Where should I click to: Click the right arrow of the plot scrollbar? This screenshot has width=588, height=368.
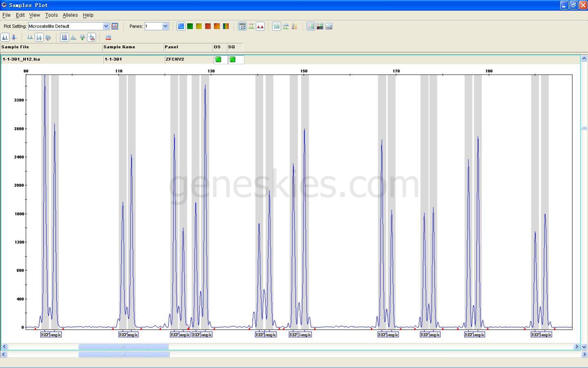577,347
